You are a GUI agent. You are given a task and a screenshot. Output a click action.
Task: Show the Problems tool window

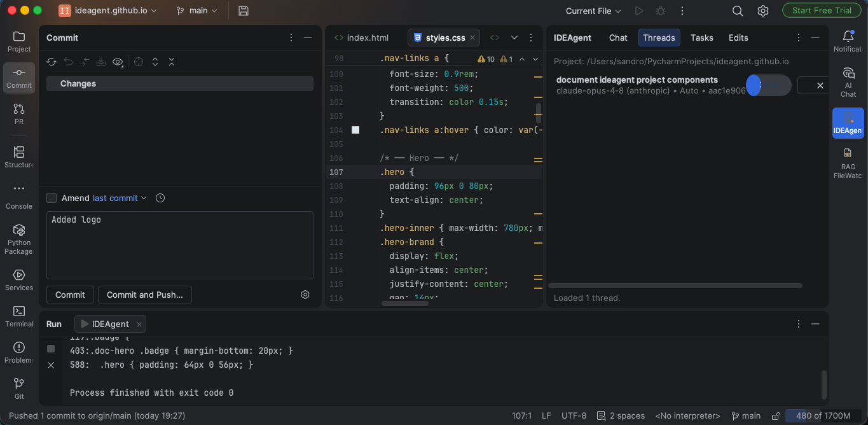tap(19, 352)
